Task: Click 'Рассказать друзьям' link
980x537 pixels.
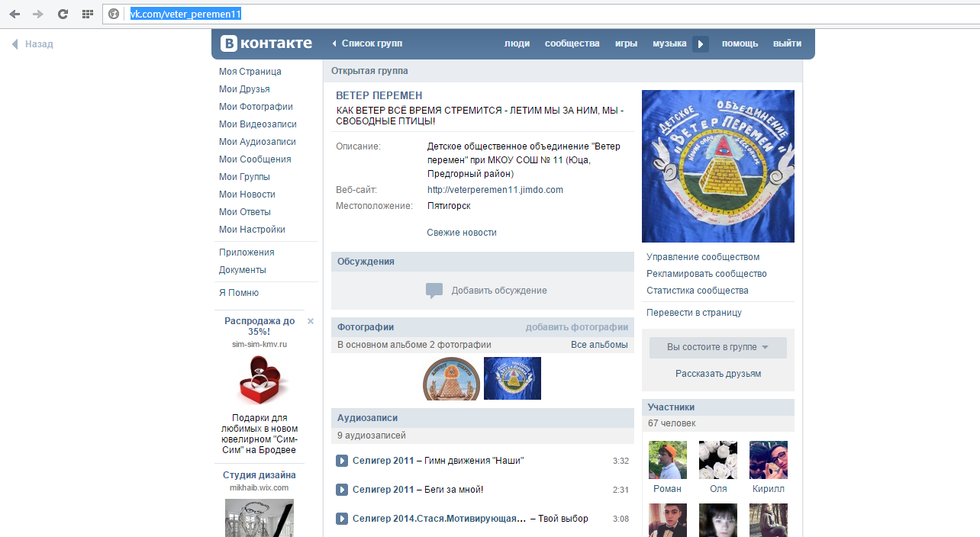Action: tap(718, 374)
